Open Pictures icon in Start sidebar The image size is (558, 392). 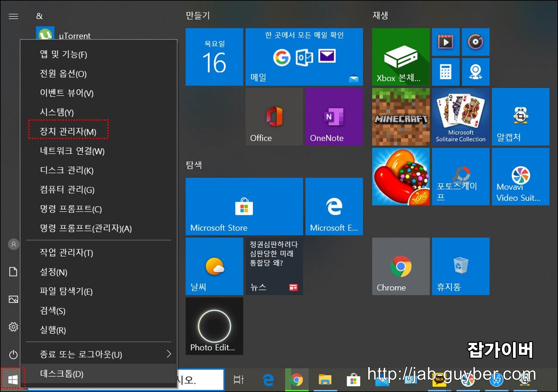point(13,299)
